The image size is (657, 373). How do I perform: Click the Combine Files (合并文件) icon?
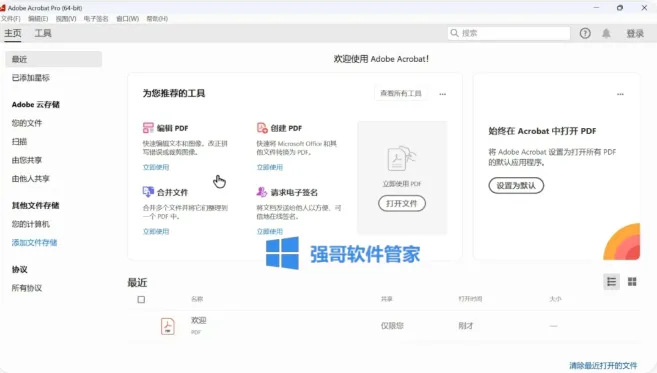point(148,192)
